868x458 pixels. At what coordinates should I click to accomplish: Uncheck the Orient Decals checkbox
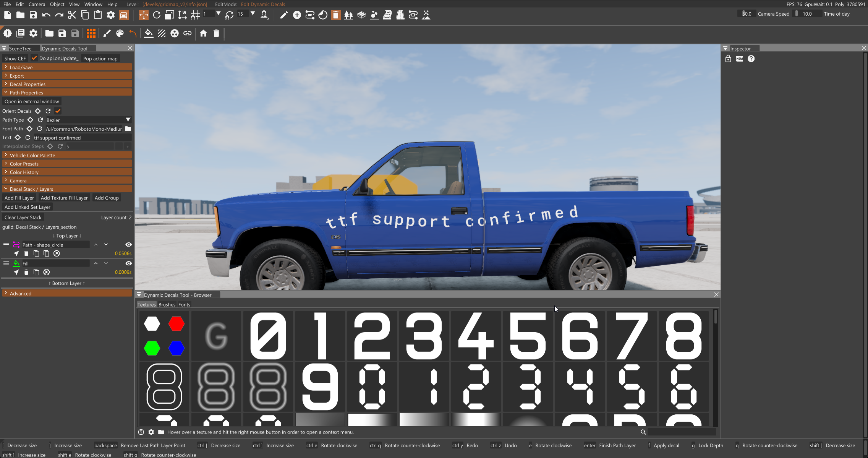(x=58, y=111)
